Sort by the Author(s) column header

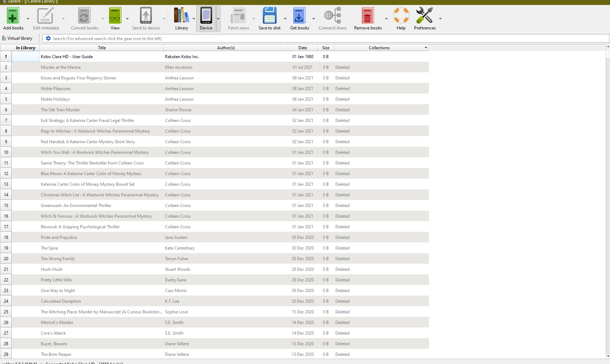[x=226, y=47]
